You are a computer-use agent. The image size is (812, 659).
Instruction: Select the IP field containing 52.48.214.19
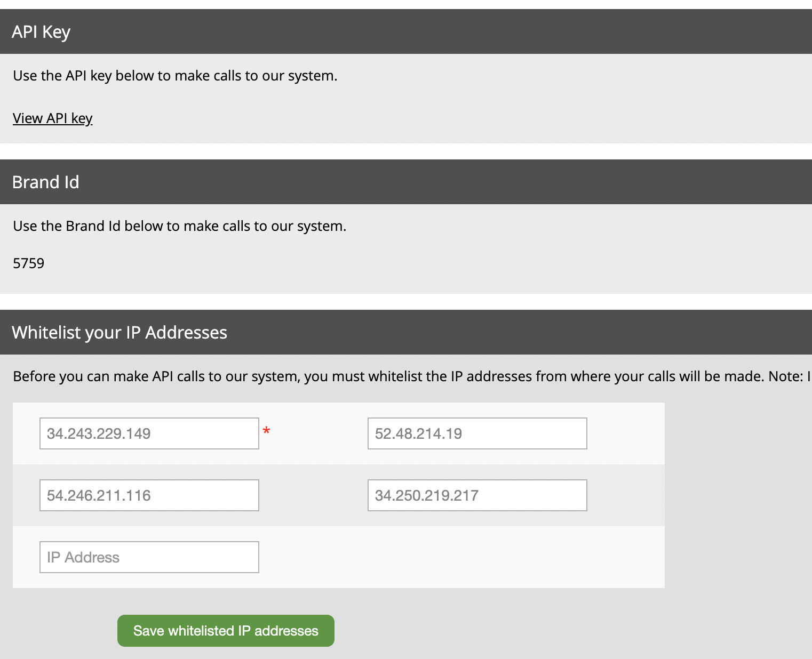[x=477, y=433]
